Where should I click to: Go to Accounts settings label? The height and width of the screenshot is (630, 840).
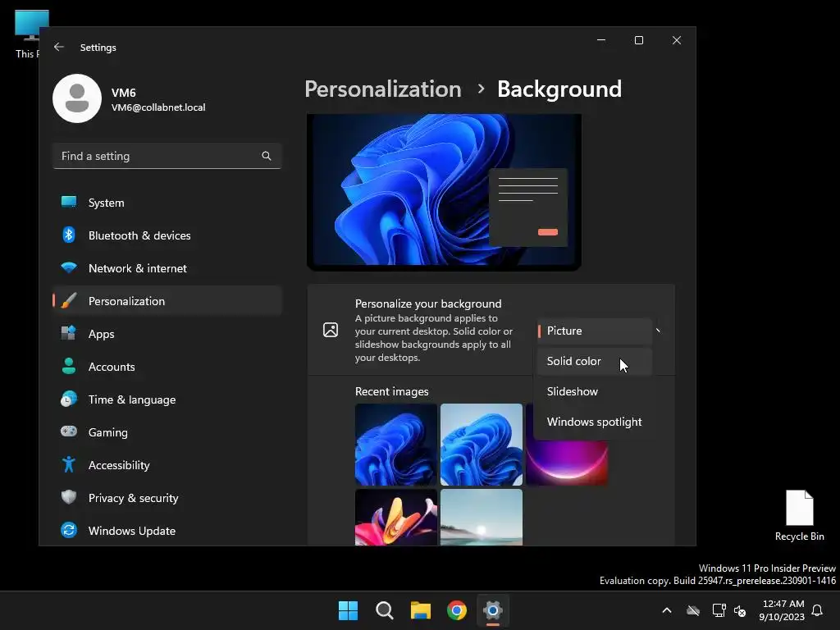(x=112, y=367)
